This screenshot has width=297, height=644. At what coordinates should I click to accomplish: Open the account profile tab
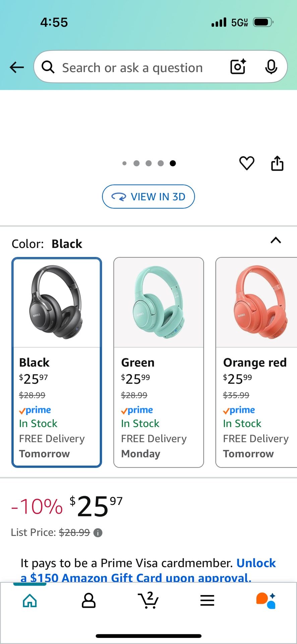click(x=89, y=600)
